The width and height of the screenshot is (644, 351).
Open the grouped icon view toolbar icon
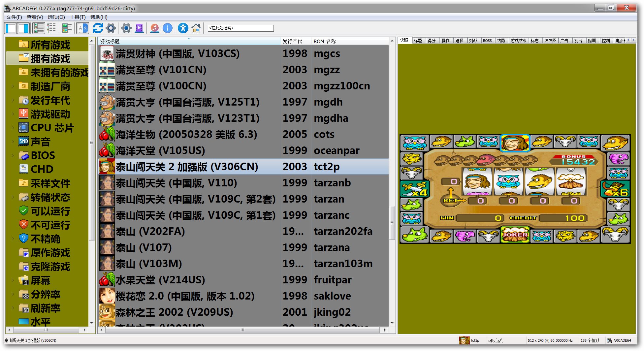[67, 28]
